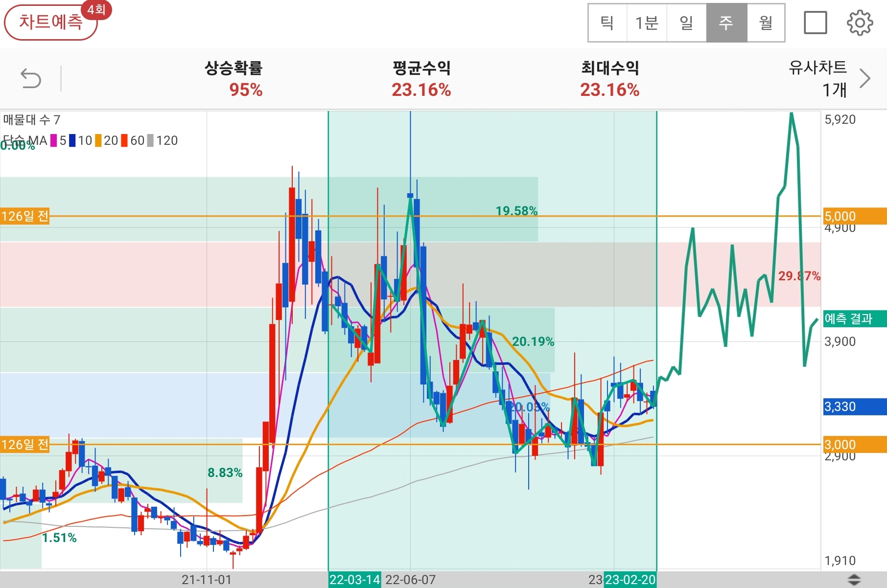Tap the 5,920 axis price

[x=840, y=119]
